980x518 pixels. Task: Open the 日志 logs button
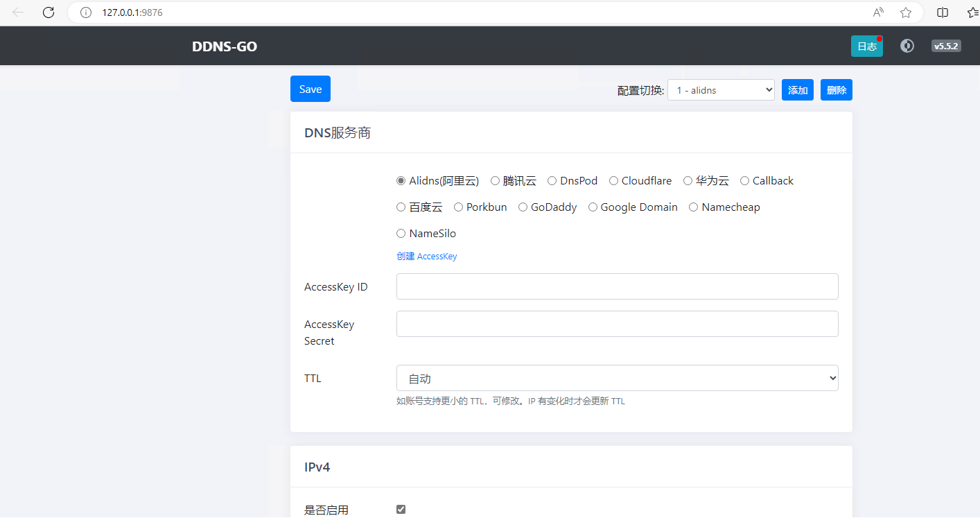867,46
